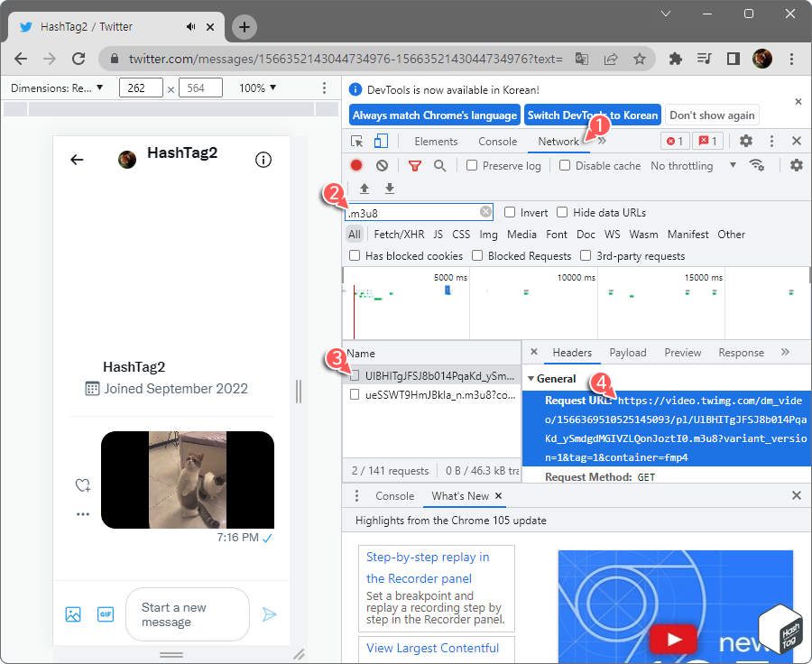812x664 pixels.
Task: Open DevTools main settings gear
Action: [x=746, y=141]
